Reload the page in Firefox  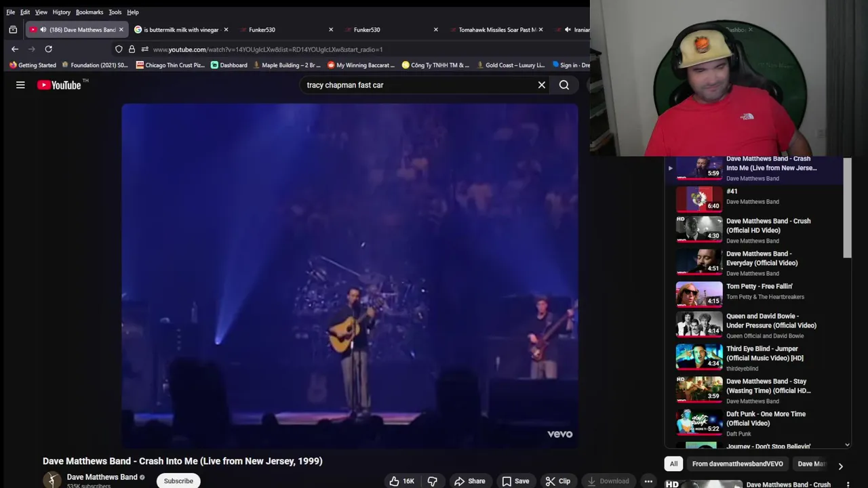point(48,49)
